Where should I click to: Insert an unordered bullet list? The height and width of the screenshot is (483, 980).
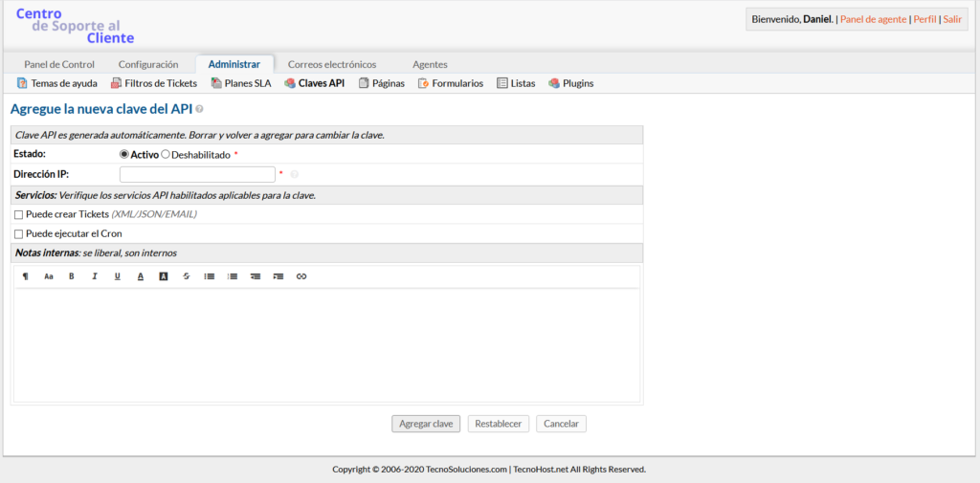(x=210, y=276)
